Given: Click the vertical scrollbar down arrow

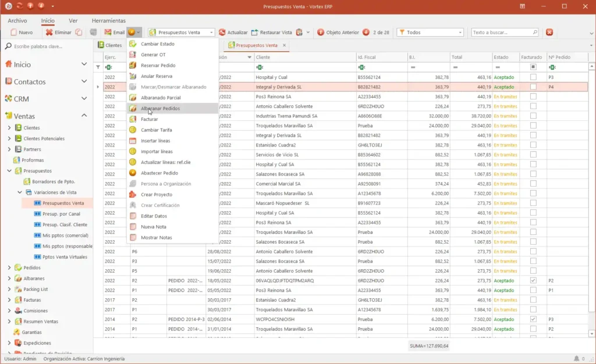Looking at the screenshot, I should [591, 334].
